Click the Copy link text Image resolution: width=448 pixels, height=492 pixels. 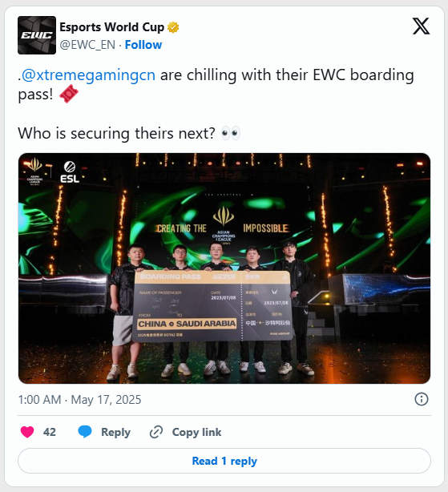click(196, 433)
